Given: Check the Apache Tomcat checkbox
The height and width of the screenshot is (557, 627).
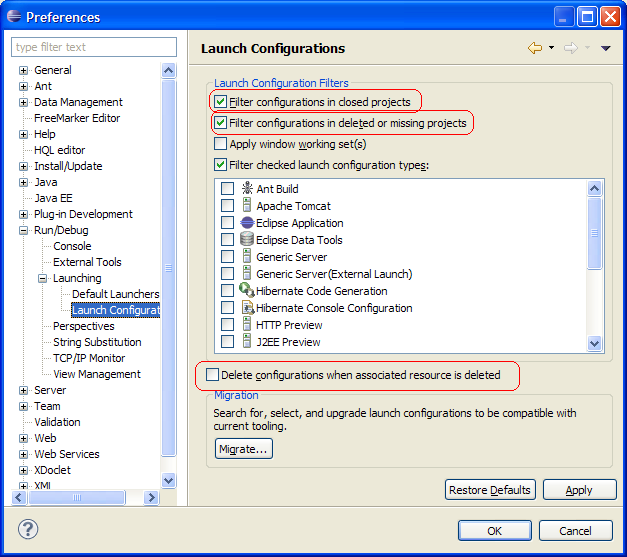Looking at the screenshot, I should pos(228,206).
